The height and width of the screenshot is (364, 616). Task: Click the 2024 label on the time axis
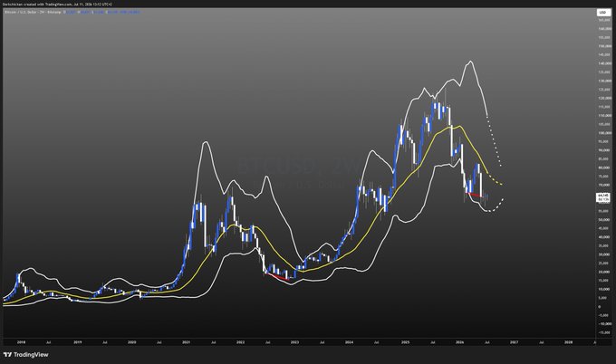[349, 342]
